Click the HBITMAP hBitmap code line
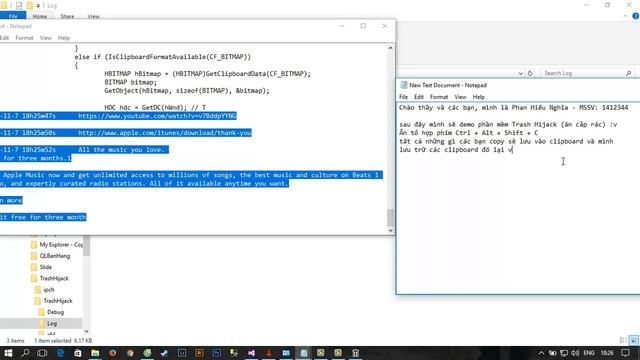Viewport: 640px width, 360px height. [x=207, y=73]
